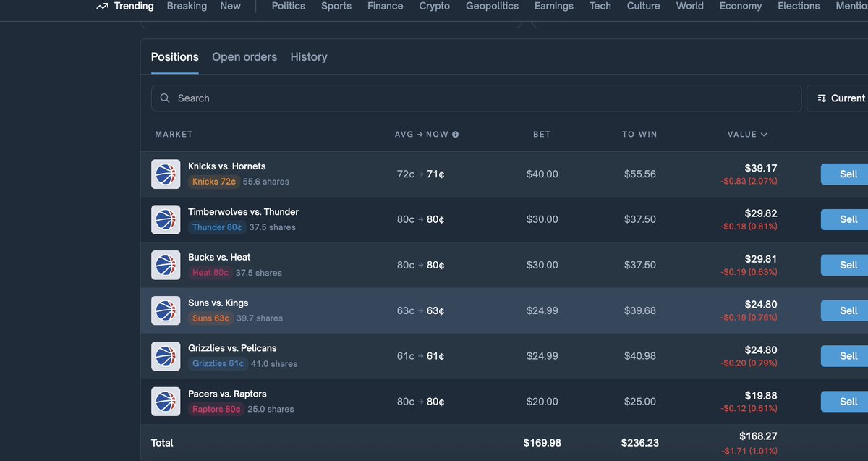The width and height of the screenshot is (868, 461).
Task: Open the Breaking category
Action: point(187,6)
